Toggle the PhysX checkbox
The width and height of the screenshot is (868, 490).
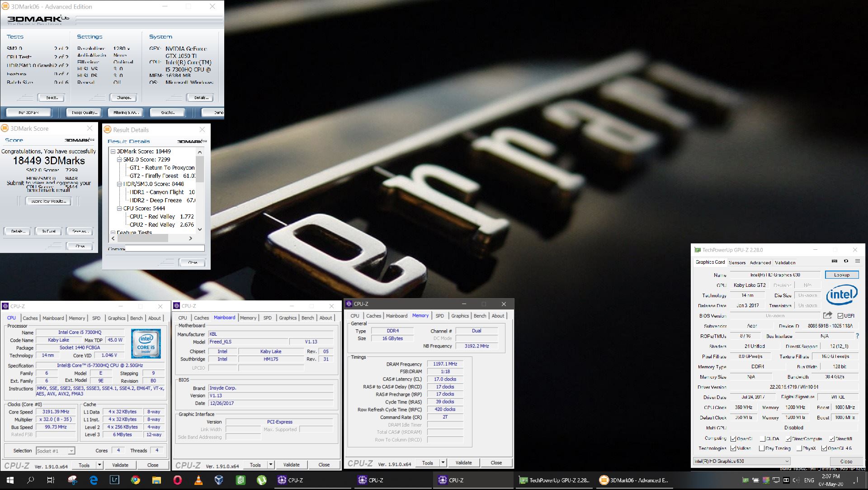[799, 448]
